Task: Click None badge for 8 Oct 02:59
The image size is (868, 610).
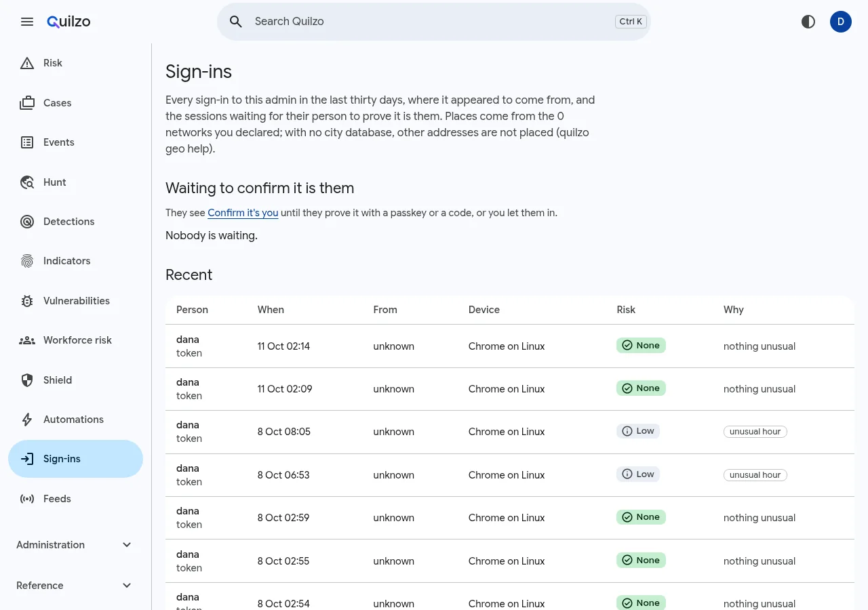Action: point(641,517)
